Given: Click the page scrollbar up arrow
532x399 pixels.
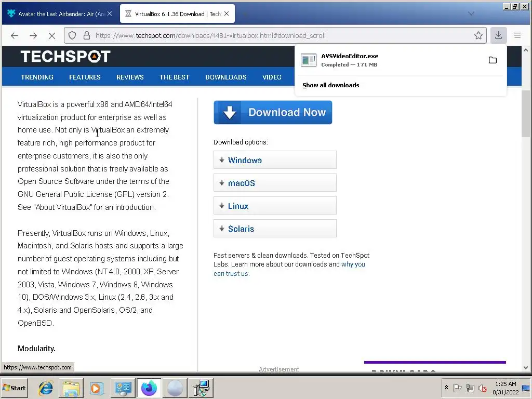Looking at the screenshot, I should (526, 50).
